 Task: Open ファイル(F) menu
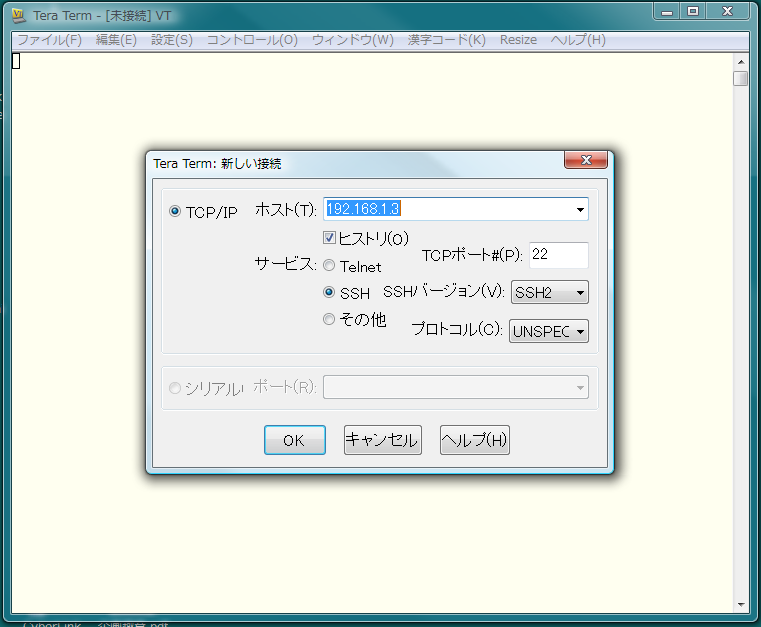(50, 40)
